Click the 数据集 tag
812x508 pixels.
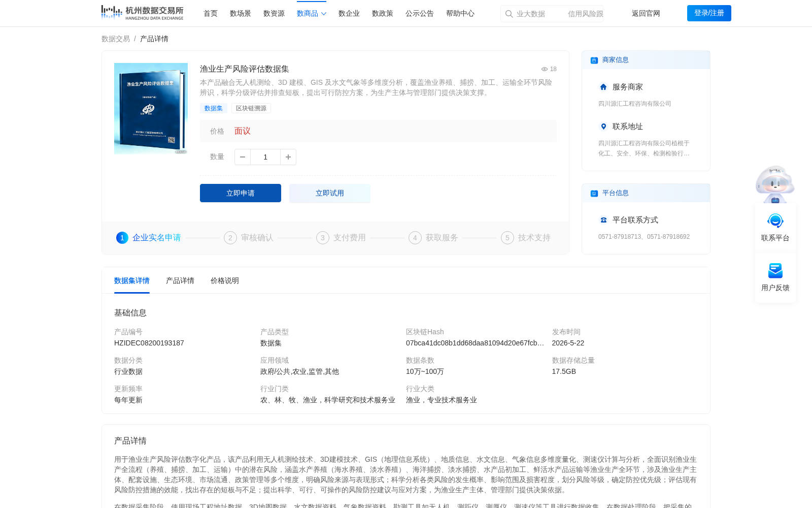pyautogui.click(x=214, y=108)
